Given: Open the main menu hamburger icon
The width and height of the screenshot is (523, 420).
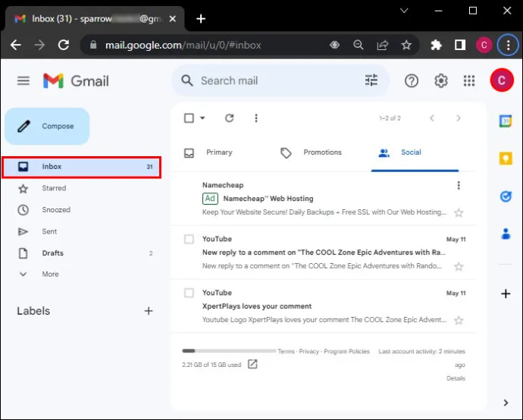Looking at the screenshot, I should [x=23, y=80].
